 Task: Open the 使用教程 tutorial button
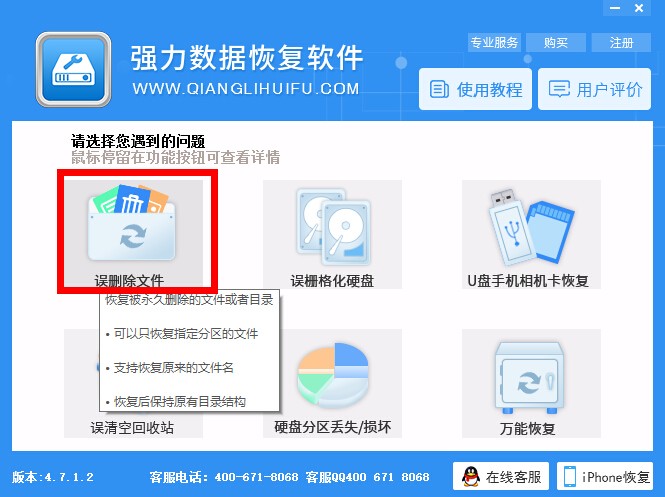tap(475, 89)
